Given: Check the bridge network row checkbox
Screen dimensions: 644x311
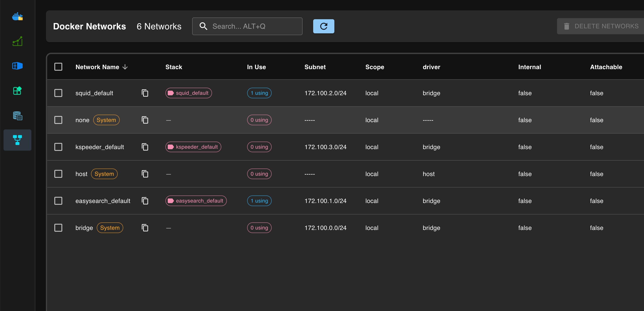Looking at the screenshot, I should (58, 228).
